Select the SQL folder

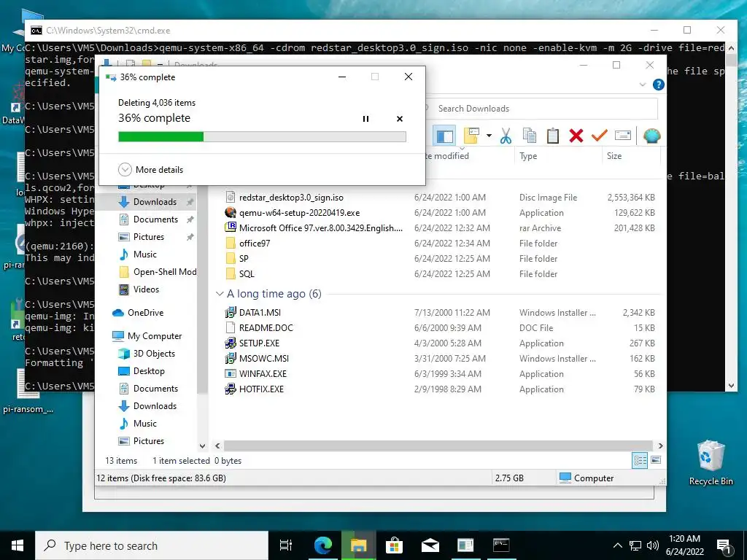247,274
